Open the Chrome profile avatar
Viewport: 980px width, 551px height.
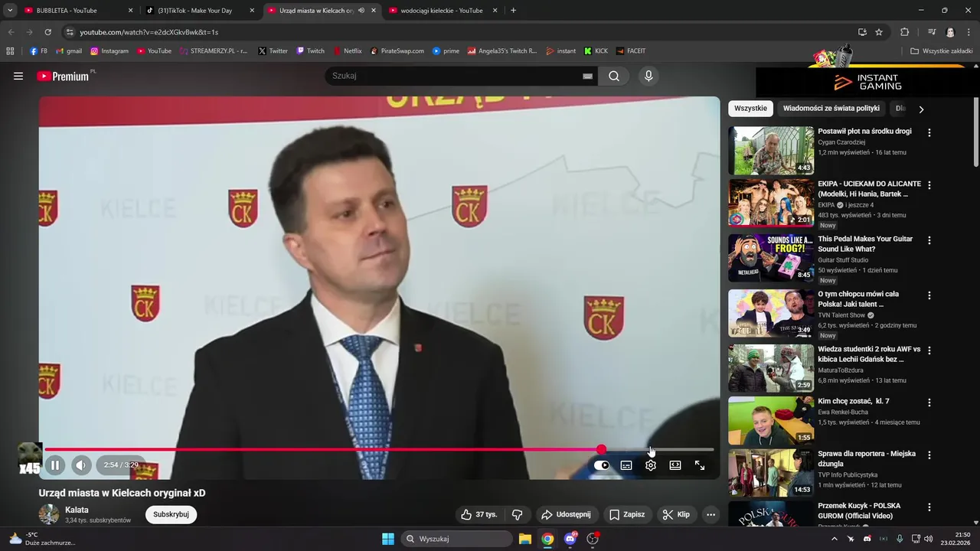point(950,32)
